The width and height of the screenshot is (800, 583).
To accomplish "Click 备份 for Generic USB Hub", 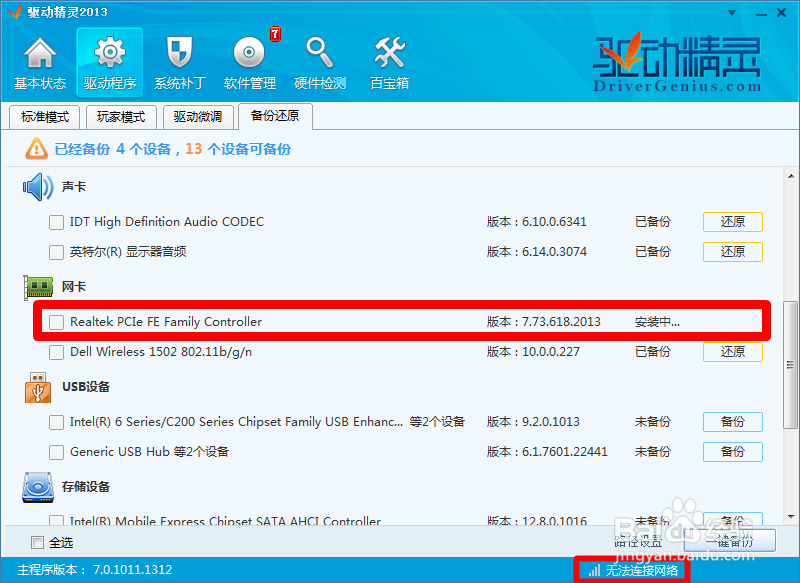I will click(x=733, y=451).
